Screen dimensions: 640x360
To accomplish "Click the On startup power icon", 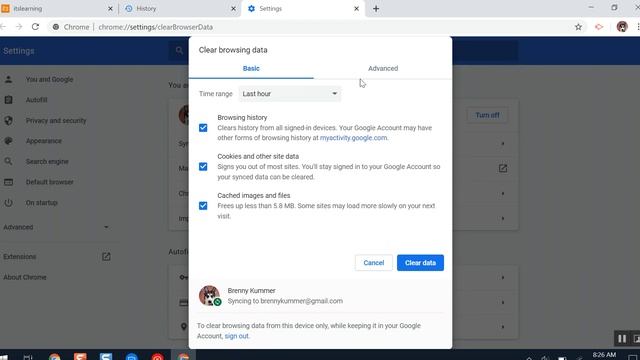I will (x=9, y=202).
